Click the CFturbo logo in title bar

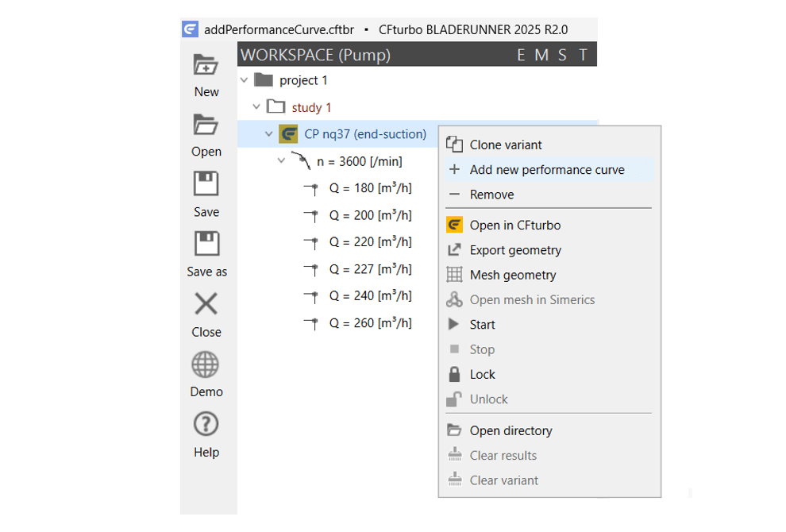point(190,29)
